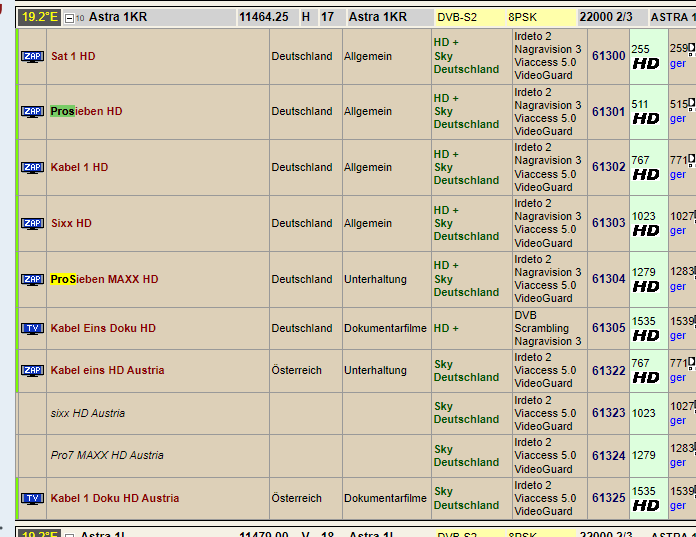The width and height of the screenshot is (696, 537).
Task: Click HD + link in Kabel Eins Doku HD row
Action: click(446, 328)
